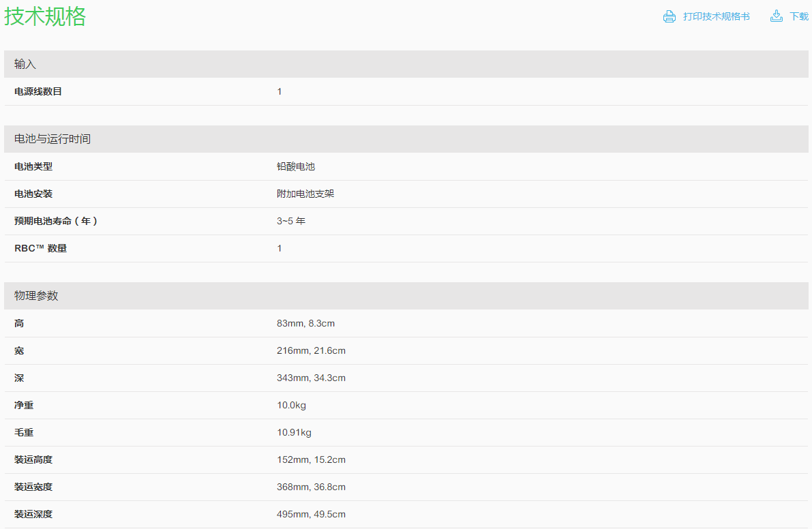This screenshot has width=812, height=529.
Task: Click the 216mm, 21.6cm width value
Action: [x=311, y=350]
